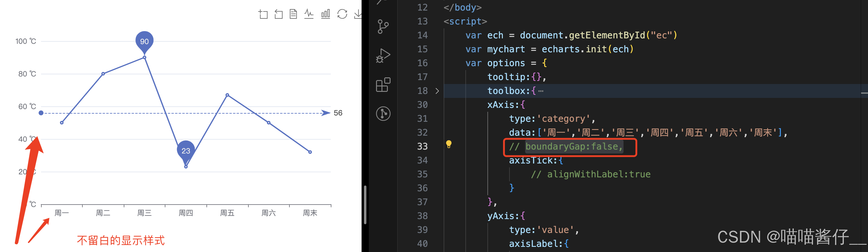Viewport: 868px width, 252px height.
Task: Click the x-axis label 周六
Action: tap(269, 213)
